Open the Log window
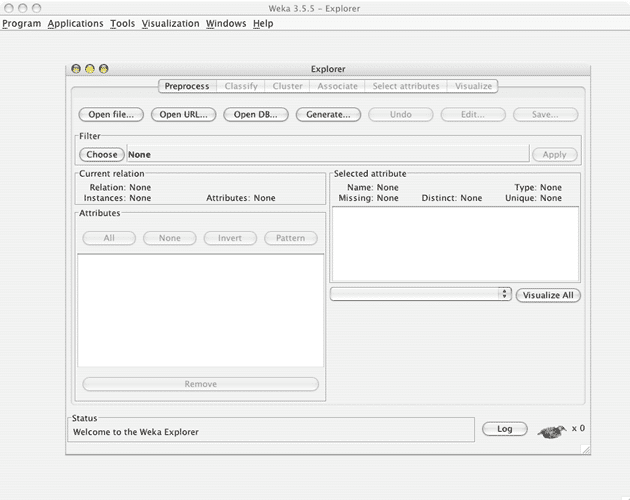Image resolution: width=630 pixels, height=500 pixels. pos(504,429)
